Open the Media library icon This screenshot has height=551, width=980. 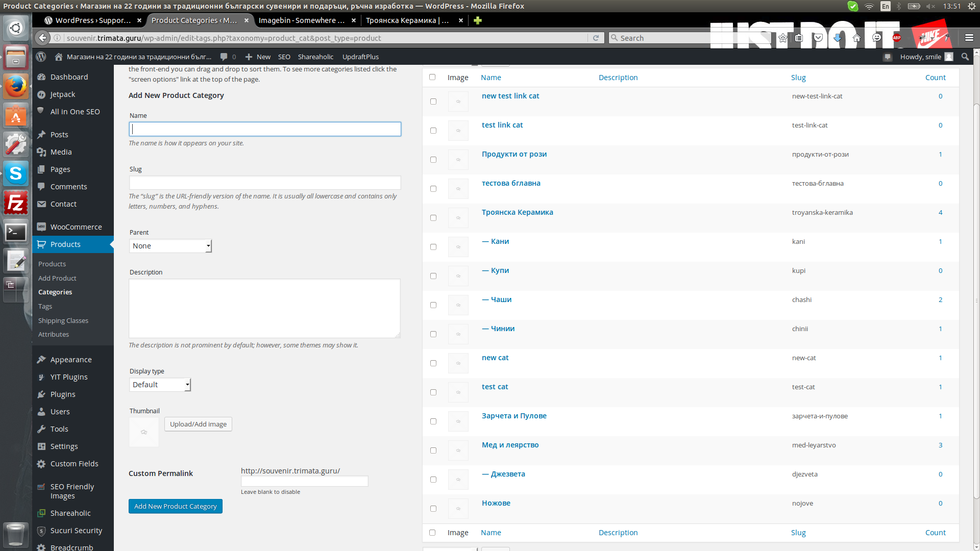41,152
